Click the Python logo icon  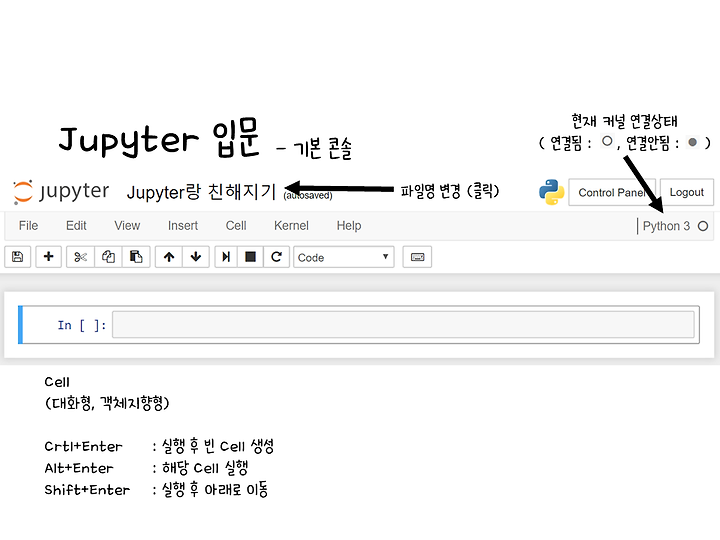point(551,192)
